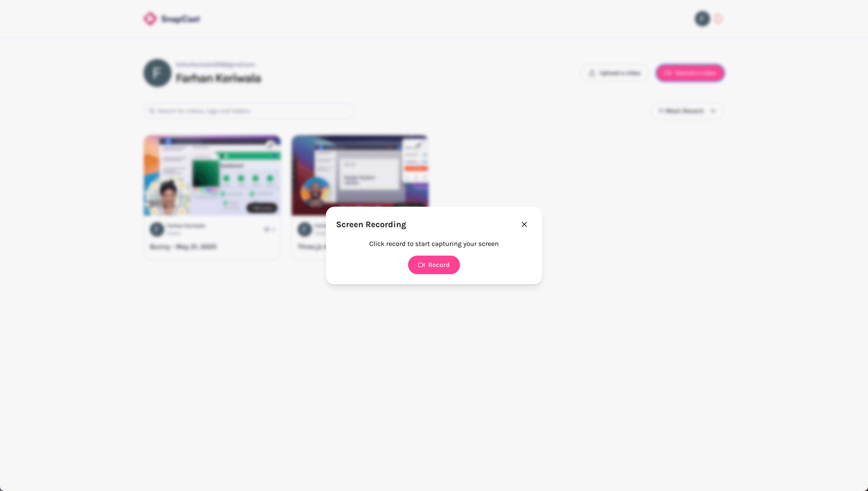Screen dimensions: 868x491
Task: Click the author avatar on the Bunny card
Action: click(157, 229)
